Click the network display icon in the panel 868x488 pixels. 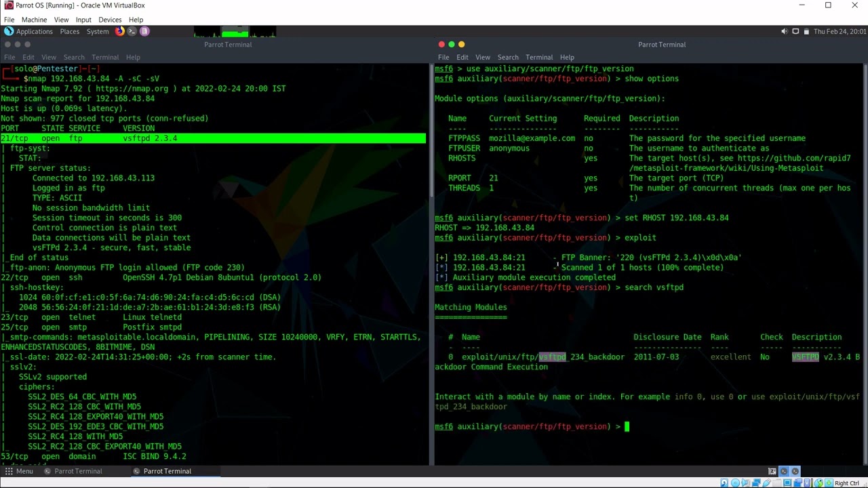[795, 31]
